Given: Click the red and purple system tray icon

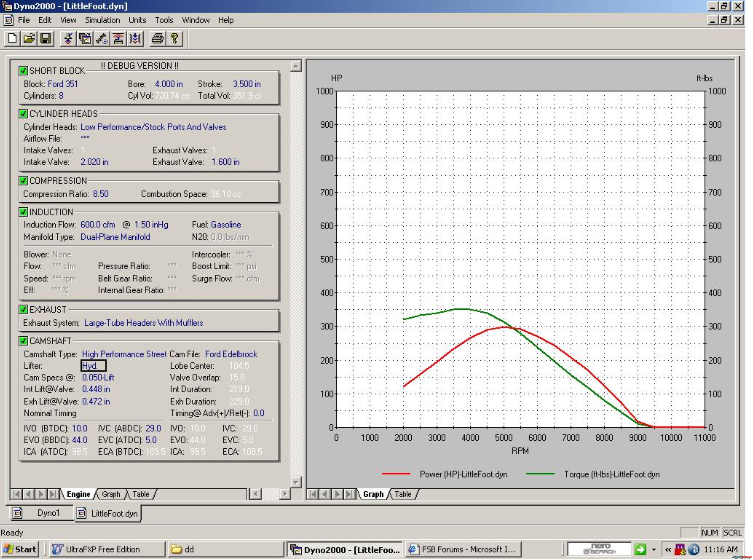Looking at the screenshot, I should click(x=680, y=549).
